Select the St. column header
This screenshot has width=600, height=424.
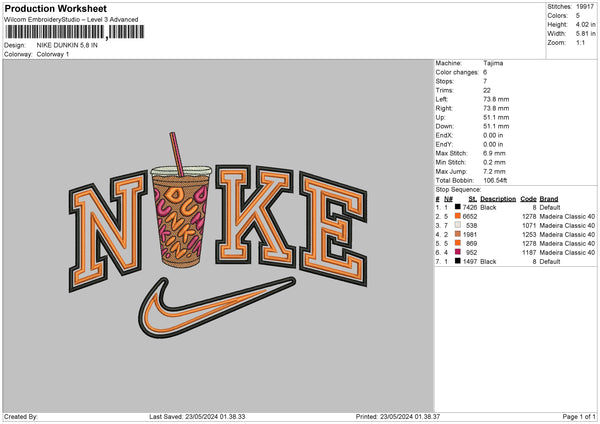click(x=473, y=199)
